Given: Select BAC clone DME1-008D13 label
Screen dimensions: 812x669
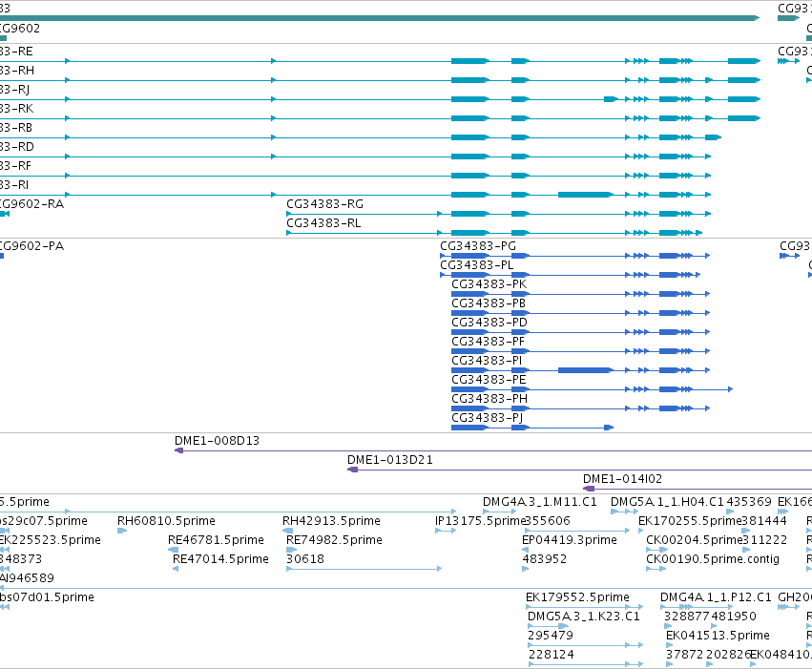Looking at the screenshot, I should 217,441.
